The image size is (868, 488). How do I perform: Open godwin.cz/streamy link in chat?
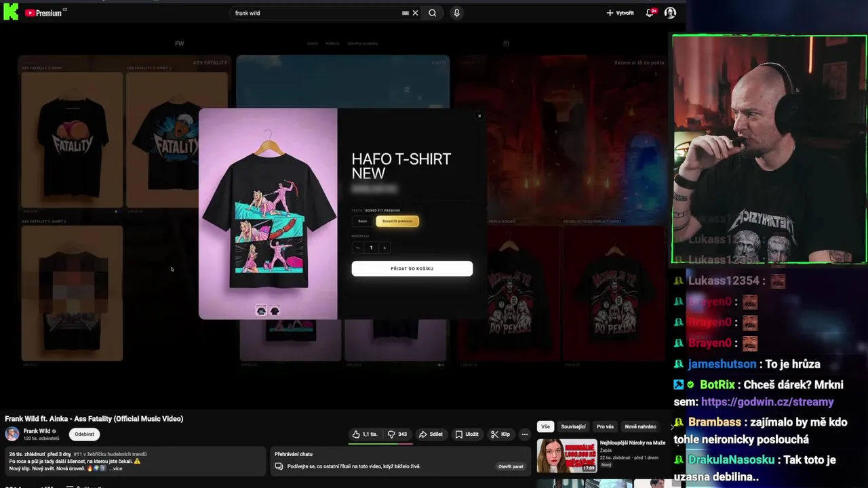pos(768,402)
